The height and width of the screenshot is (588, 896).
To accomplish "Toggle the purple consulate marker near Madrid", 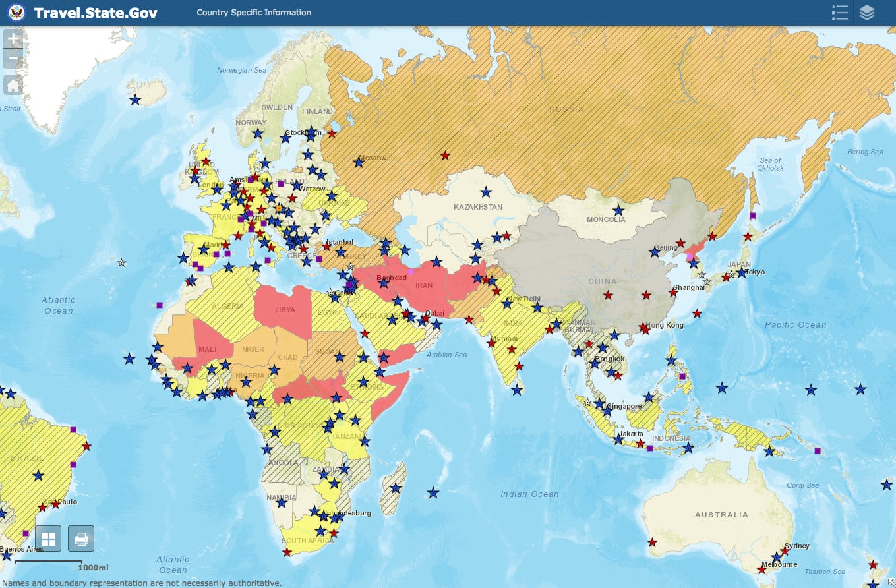I will click(216, 254).
